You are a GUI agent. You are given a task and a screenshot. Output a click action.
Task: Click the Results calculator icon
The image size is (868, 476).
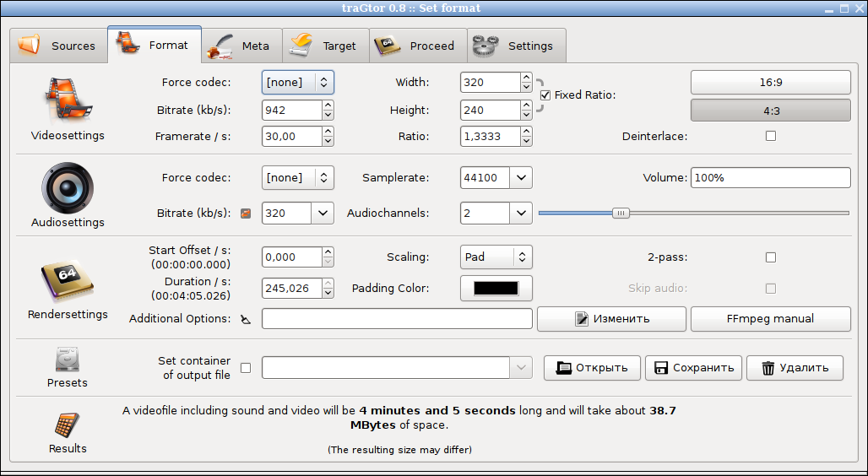click(x=68, y=425)
